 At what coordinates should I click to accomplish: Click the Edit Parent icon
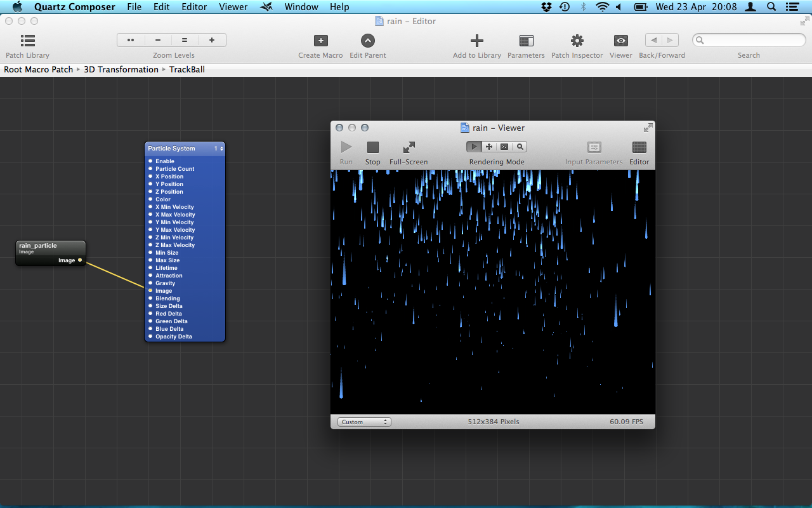click(368, 41)
